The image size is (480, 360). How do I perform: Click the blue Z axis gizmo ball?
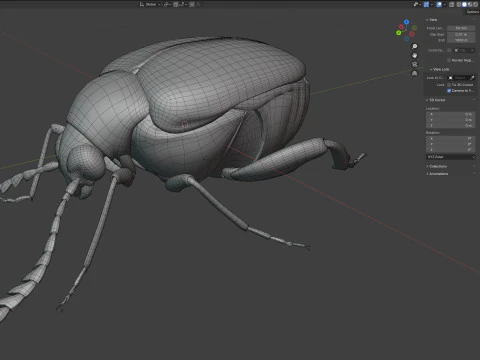(406, 22)
